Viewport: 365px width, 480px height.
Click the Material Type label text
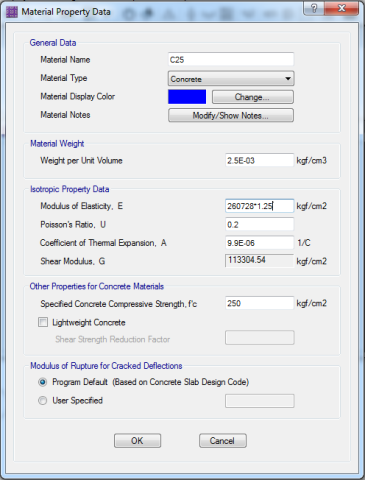(64, 78)
